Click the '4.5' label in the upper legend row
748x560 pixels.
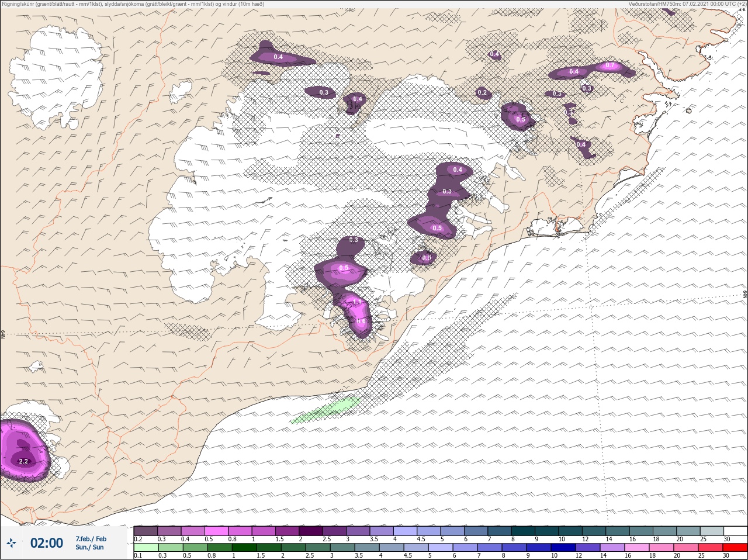click(421, 539)
